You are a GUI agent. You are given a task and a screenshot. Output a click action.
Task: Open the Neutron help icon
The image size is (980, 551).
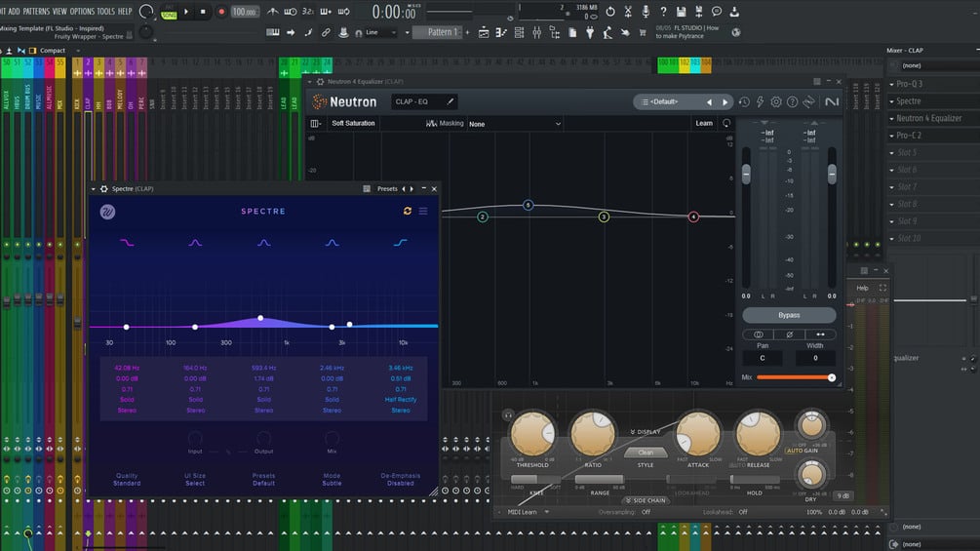click(x=792, y=101)
